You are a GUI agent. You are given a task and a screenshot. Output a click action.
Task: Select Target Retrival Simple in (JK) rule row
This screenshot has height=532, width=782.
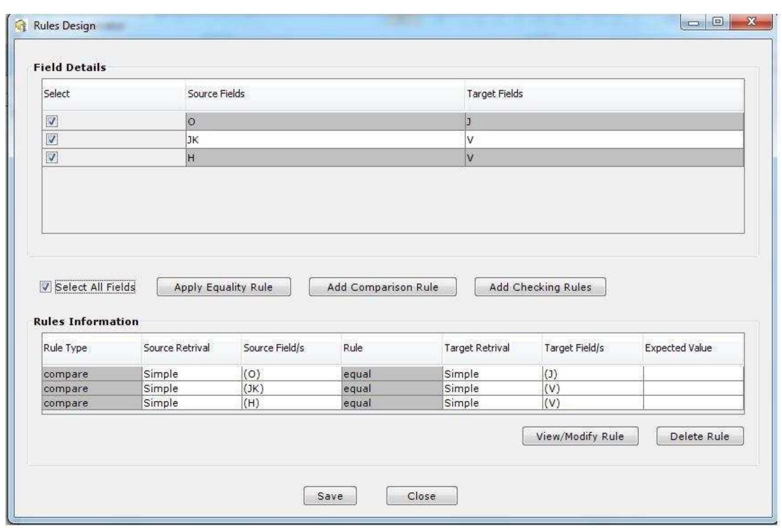pos(492,388)
